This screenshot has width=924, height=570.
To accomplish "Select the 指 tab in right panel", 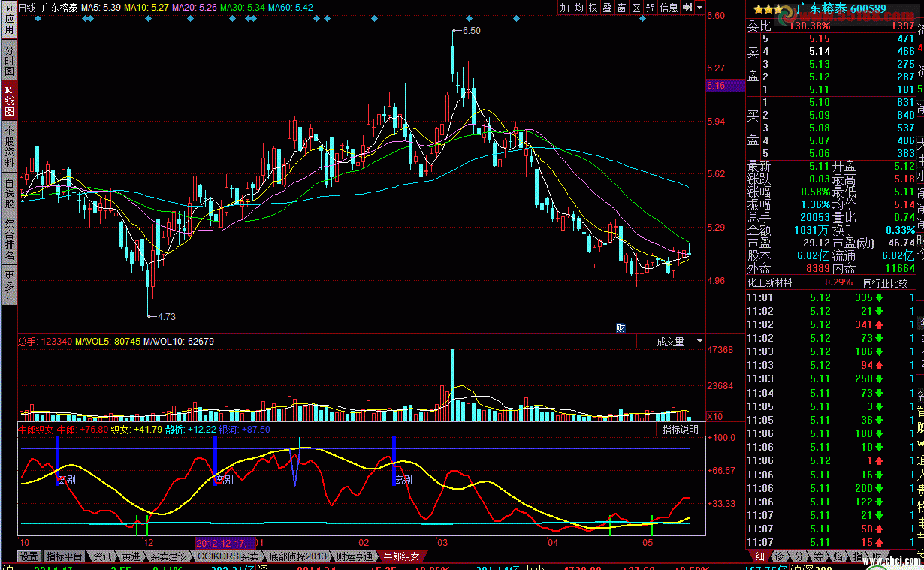I will (857, 556).
